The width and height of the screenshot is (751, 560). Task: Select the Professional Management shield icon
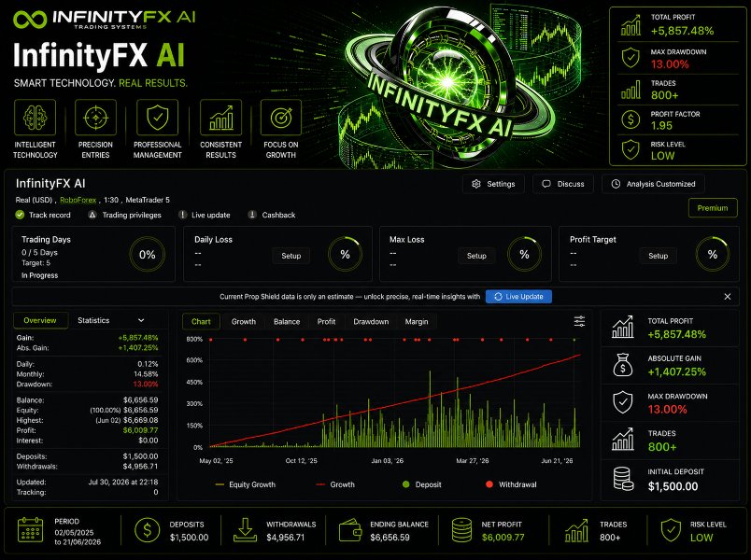(x=158, y=118)
